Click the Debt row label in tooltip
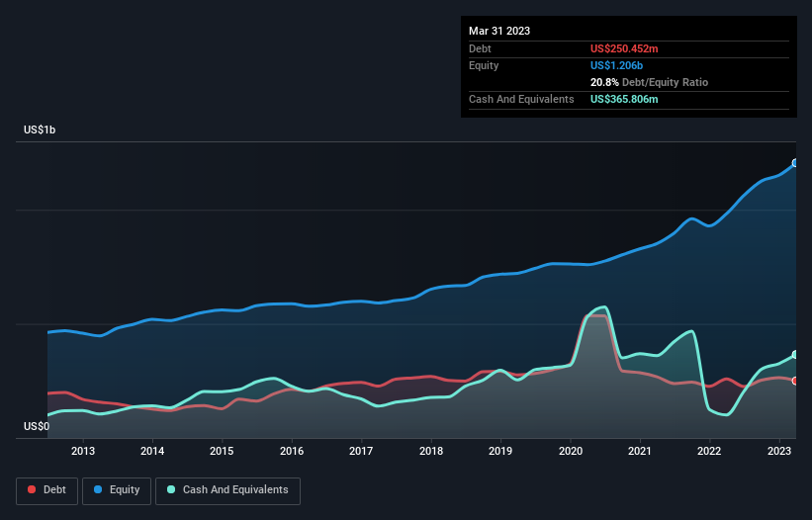Viewport: 812px width, 520px height. click(480, 48)
